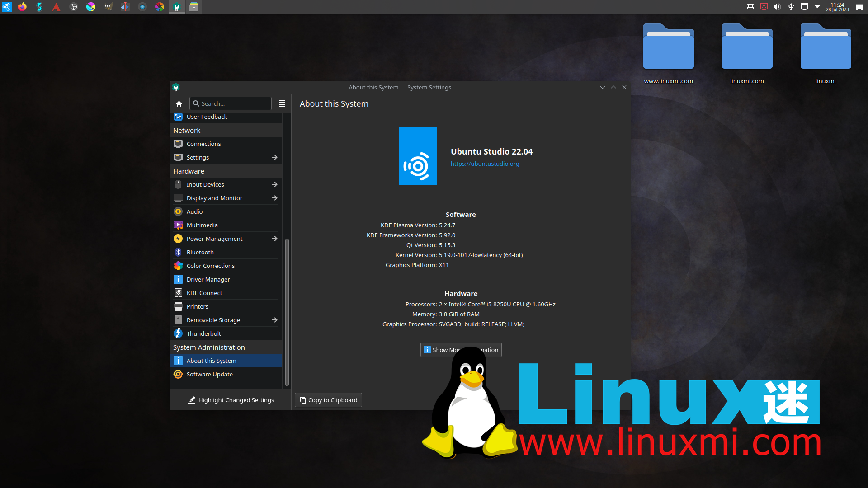Expand Display and Monitor arrow
Viewport: 868px width, 488px height.
274,198
